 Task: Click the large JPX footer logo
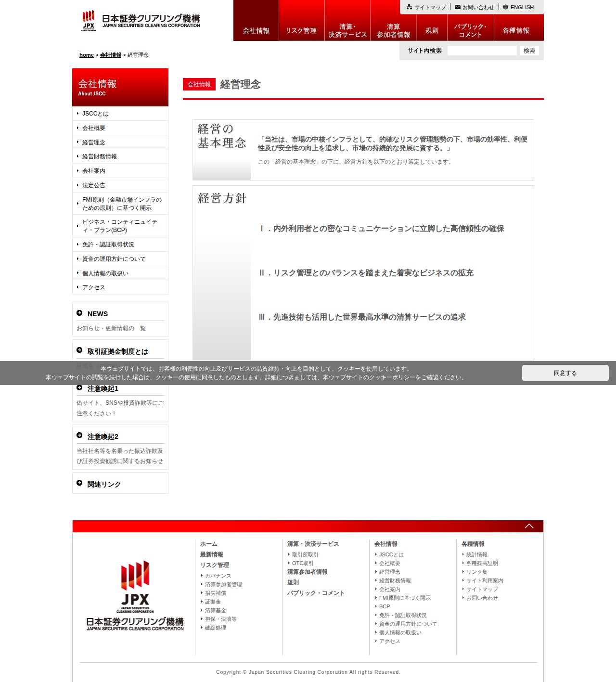click(135, 596)
